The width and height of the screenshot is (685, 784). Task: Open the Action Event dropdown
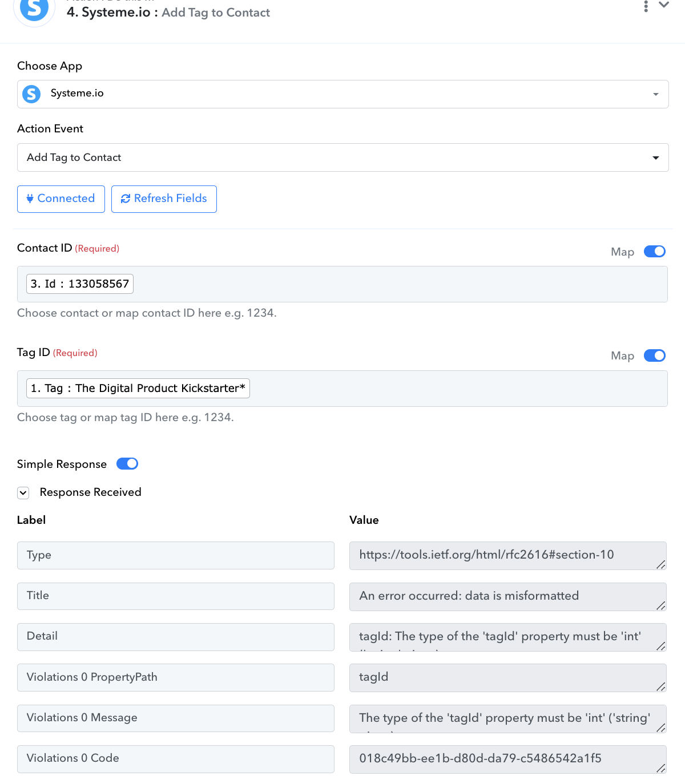[342, 157]
